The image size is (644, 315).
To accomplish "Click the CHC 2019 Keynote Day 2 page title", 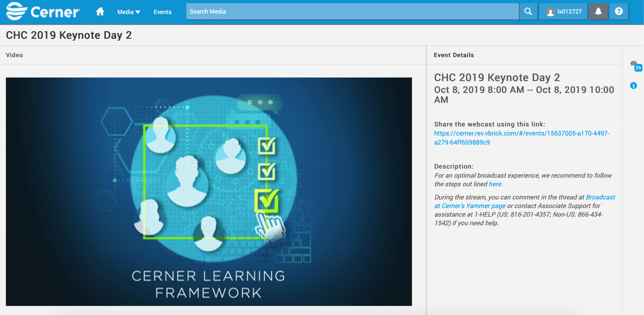I will [69, 35].
